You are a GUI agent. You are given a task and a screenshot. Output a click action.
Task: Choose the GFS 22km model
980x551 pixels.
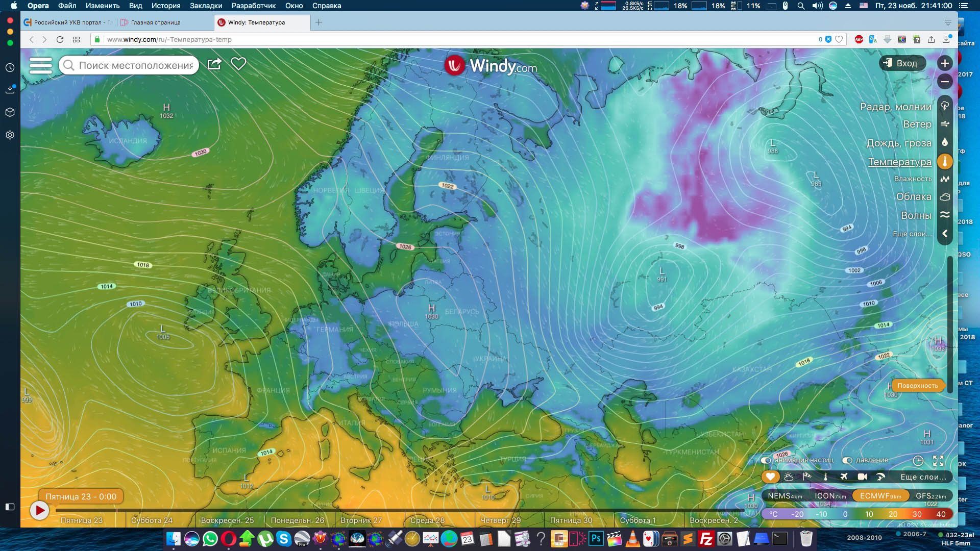(930, 496)
